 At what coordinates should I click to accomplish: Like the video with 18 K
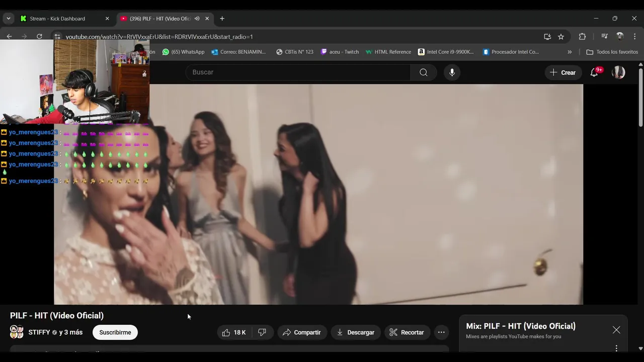pyautogui.click(x=234, y=332)
